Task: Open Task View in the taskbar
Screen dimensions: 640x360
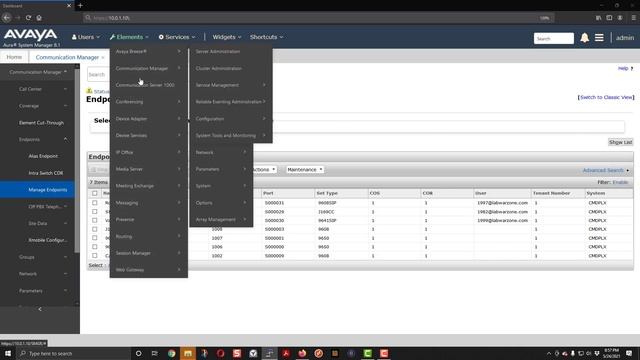Action: coord(155,353)
